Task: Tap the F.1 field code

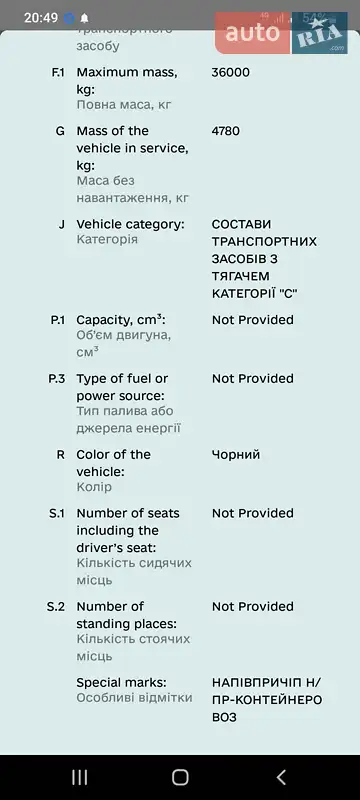Action: [x=59, y=72]
